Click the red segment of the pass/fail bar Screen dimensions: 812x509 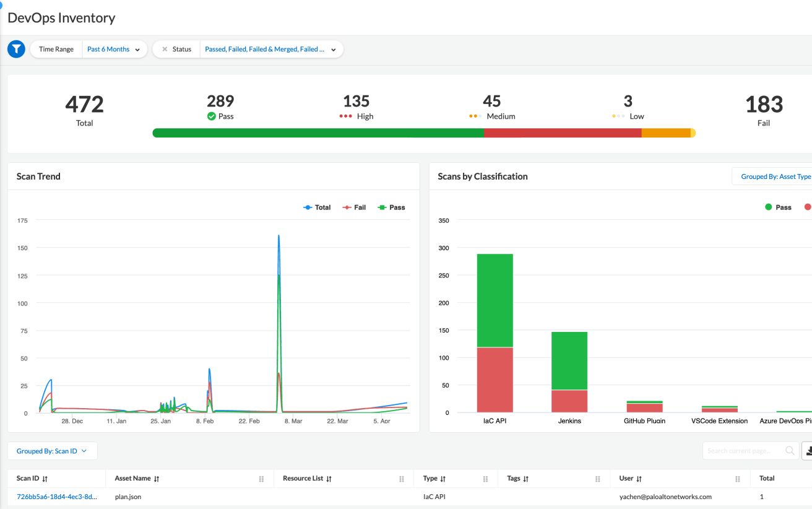point(563,133)
